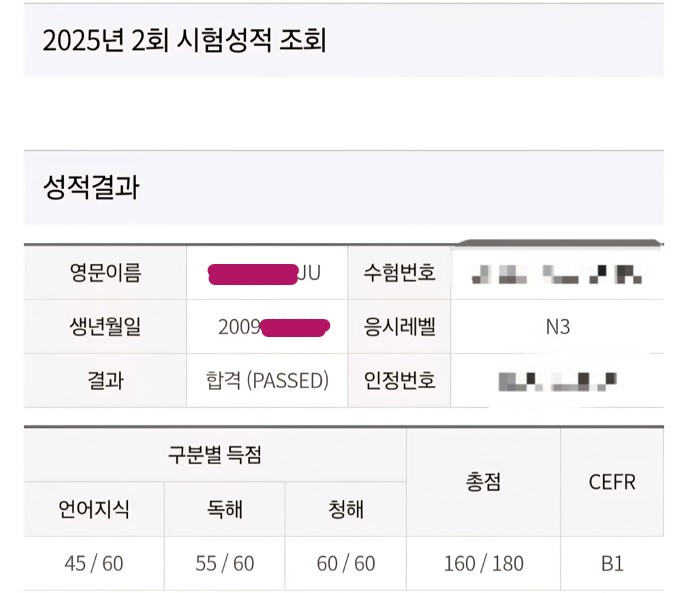The width and height of the screenshot is (687, 593).
Task: Click the B1 CEFR level value
Action: pos(612,563)
